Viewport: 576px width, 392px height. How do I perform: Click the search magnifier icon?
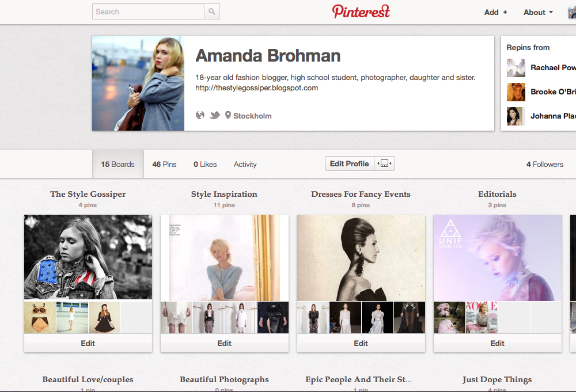point(212,12)
